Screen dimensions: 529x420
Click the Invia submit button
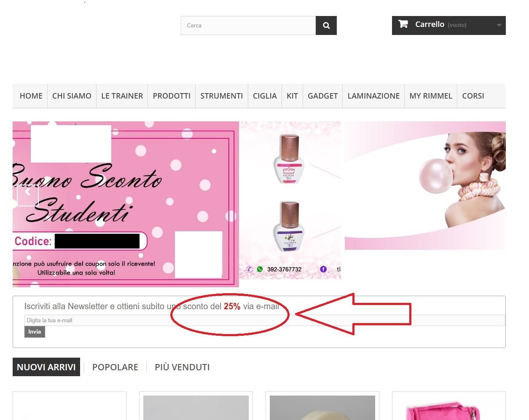tap(35, 332)
